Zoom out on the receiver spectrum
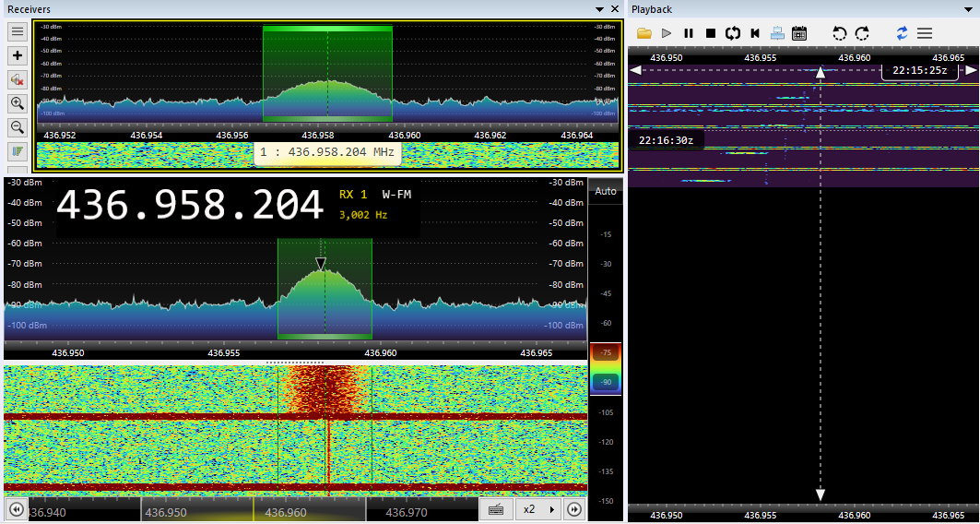The image size is (980, 524). click(x=17, y=127)
